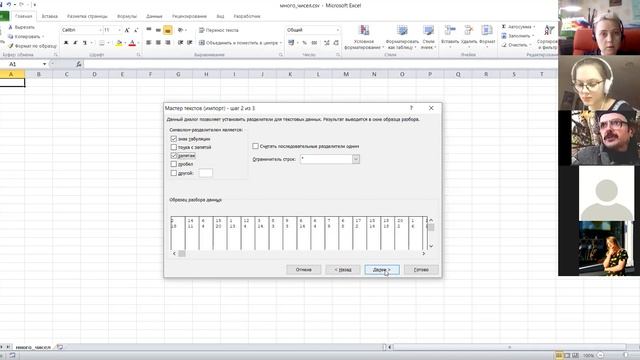
Task: Align cell text left
Action: click(149, 42)
